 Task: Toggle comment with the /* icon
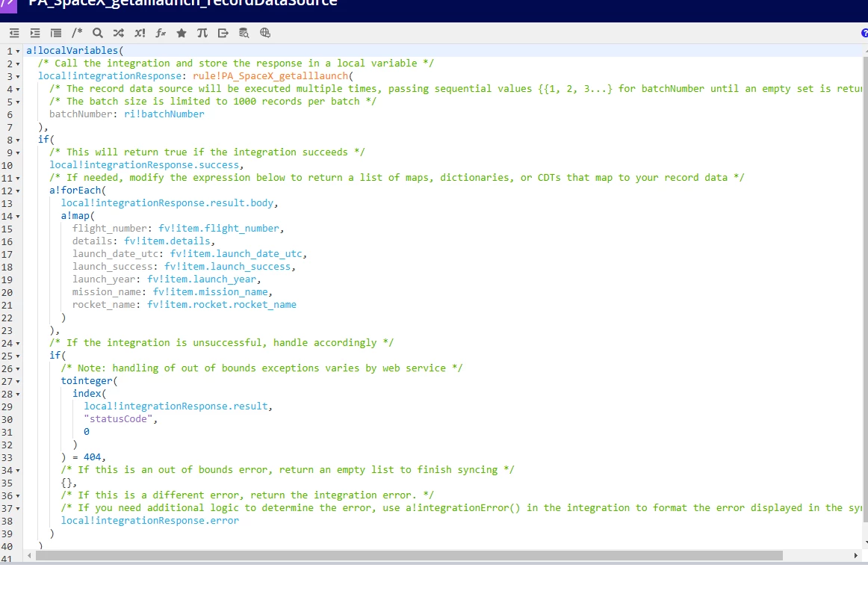point(77,33)
